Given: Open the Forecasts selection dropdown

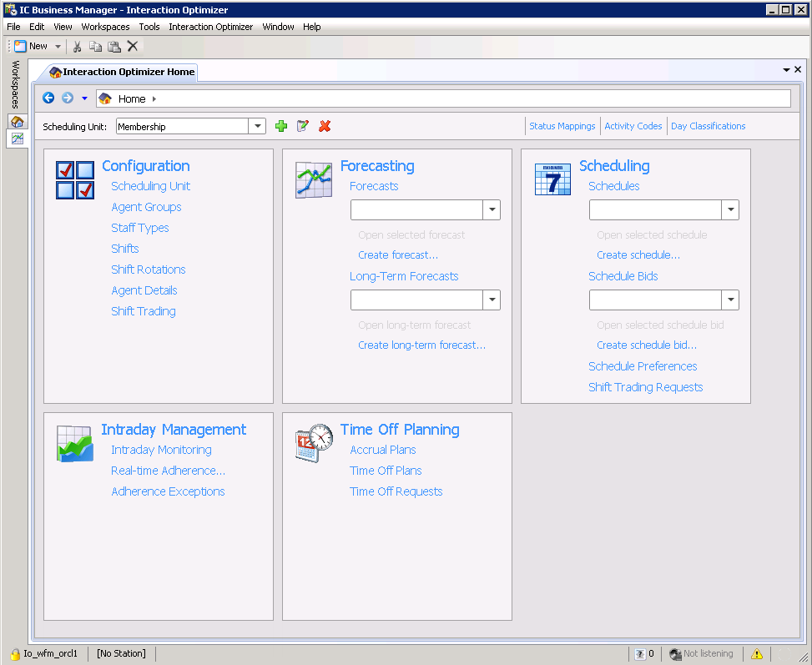Looking at the screenshot, I should (x=492, y=209).
